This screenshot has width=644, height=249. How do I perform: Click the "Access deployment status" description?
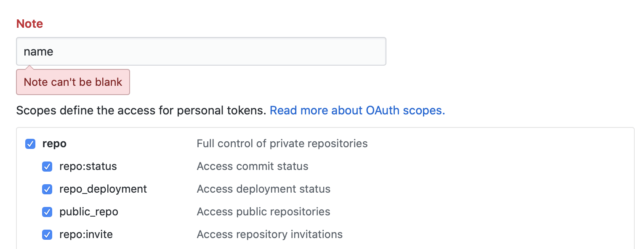coord(263,189)
